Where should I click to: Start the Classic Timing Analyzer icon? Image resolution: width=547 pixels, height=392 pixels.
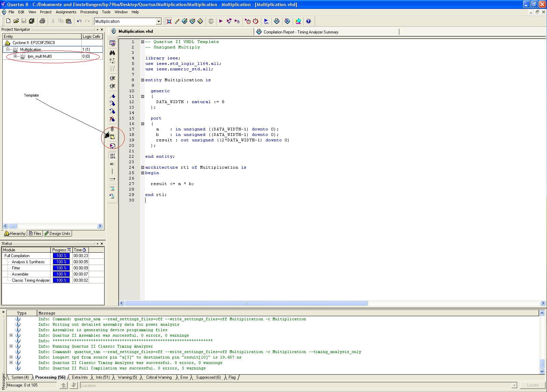tap(237, 21)
